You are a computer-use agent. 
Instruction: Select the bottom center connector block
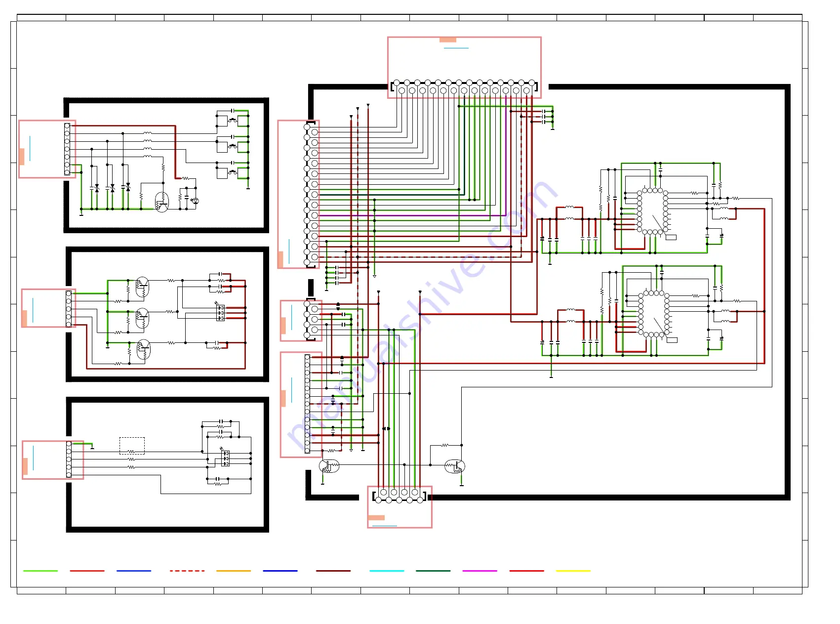(x=400, y=507)
